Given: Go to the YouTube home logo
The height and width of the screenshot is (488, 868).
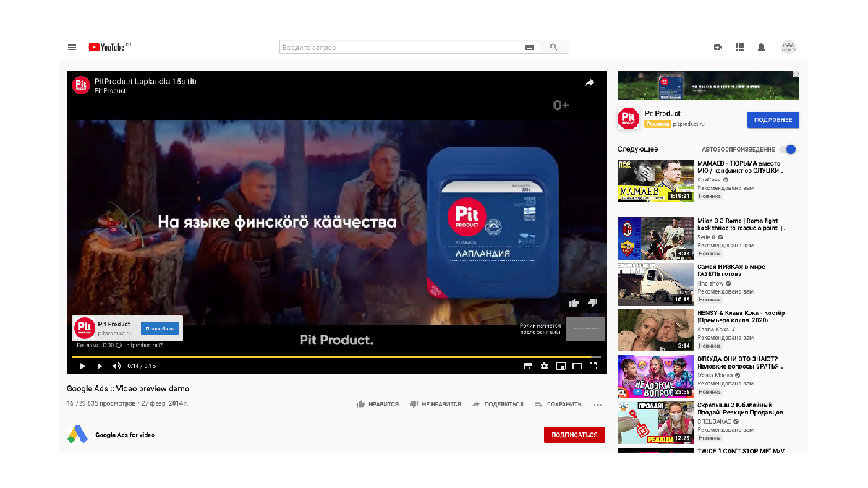Looking at the screenshot, I should [x=108, y=47].
